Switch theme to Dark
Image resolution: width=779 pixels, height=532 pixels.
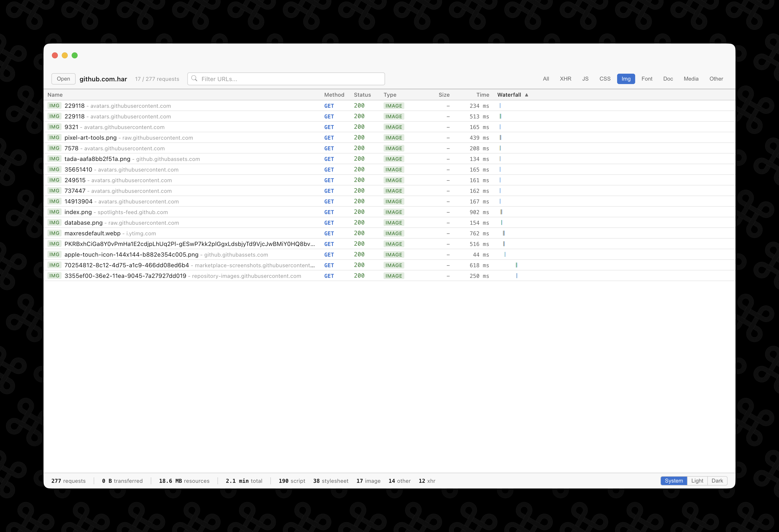click(x=717, y=481)
